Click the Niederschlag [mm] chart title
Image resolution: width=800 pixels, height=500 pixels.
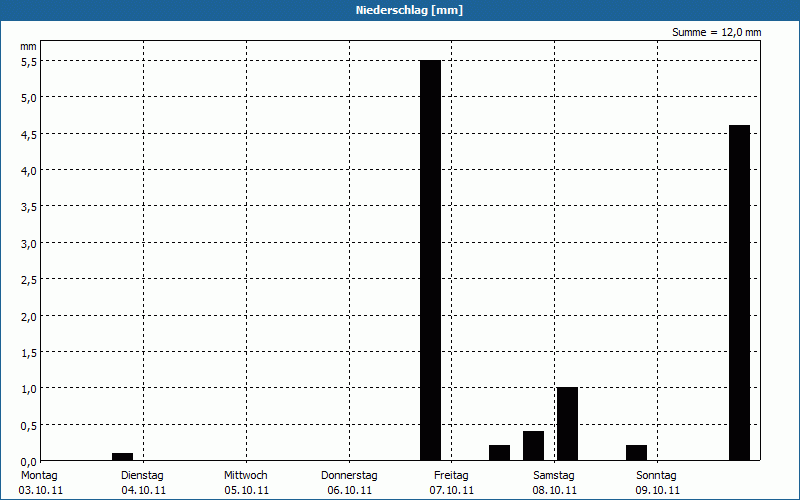(409, 10)
